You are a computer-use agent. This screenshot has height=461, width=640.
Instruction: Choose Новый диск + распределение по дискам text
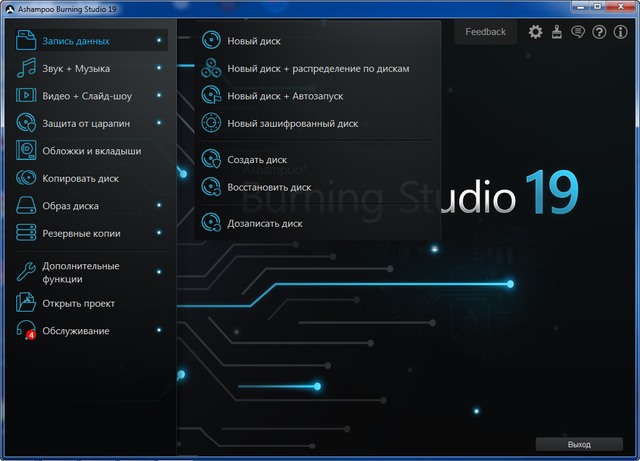318,69
